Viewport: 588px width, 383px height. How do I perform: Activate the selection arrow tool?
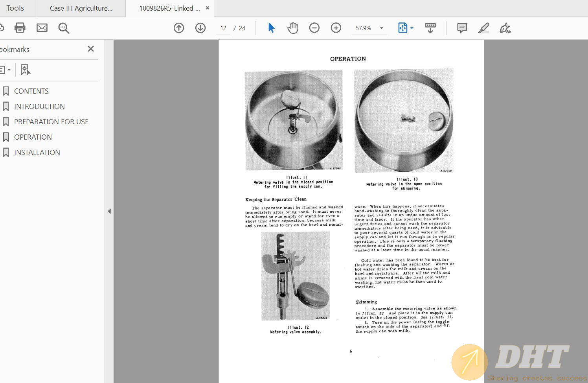click(271, 28)
